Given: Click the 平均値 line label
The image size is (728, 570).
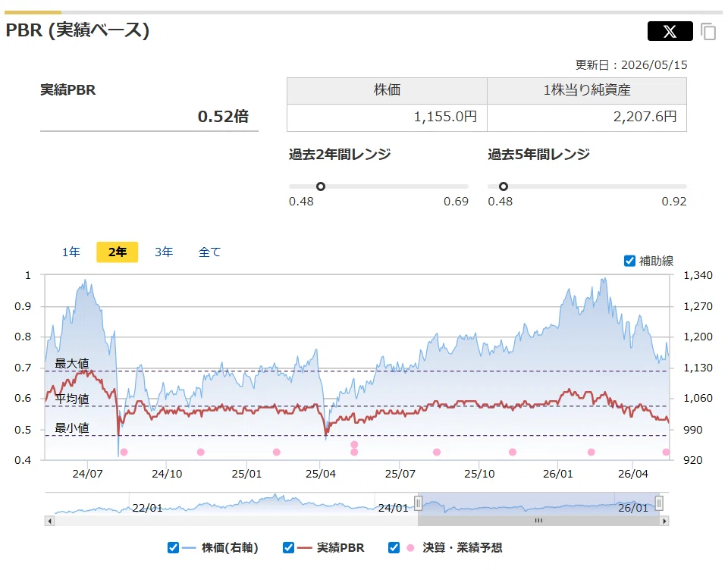Looking at the screenshot, I should (x=71, y=399).
